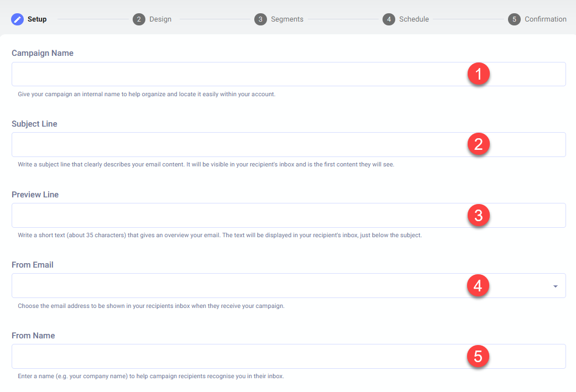The height and width of the screenshot is (392, 576).
Task: Open the Schedule step label
Action: (x=414, y=19)
